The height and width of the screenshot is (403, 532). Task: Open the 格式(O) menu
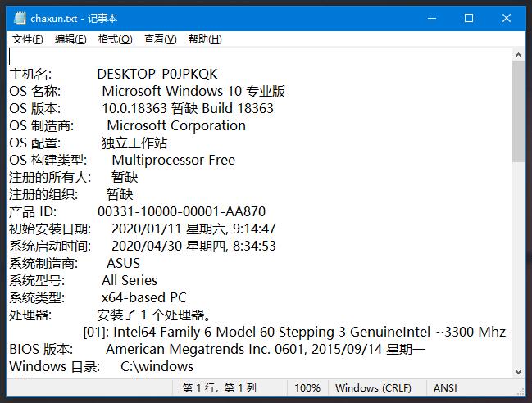click(115, 38)
